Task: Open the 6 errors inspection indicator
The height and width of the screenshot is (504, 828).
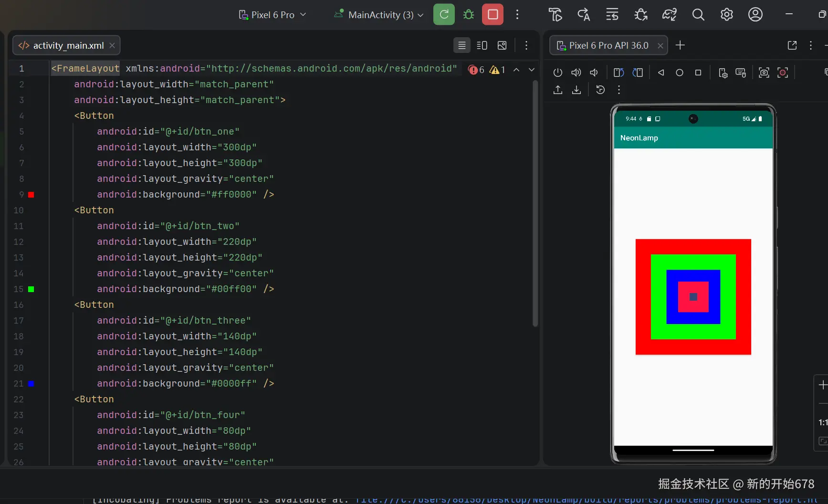Action: point(476,70)
